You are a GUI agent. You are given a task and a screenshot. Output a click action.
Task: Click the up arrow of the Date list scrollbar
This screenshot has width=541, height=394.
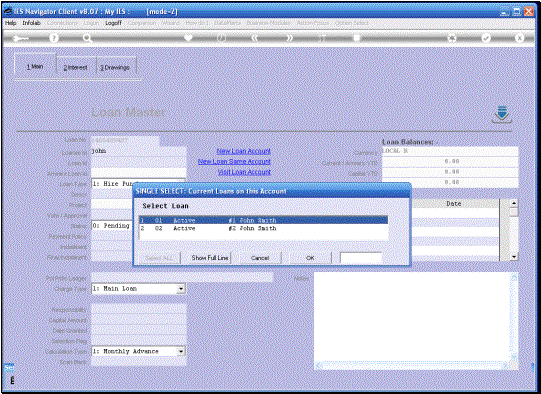click(x=514, y=203)
